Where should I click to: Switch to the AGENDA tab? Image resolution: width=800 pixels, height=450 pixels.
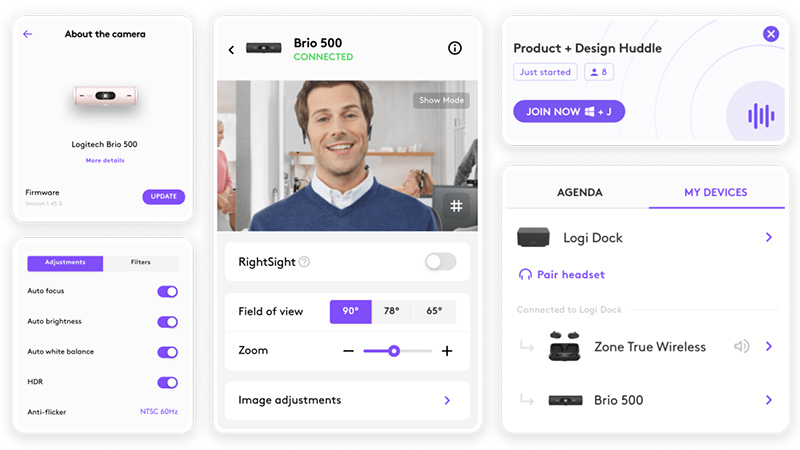580,192
